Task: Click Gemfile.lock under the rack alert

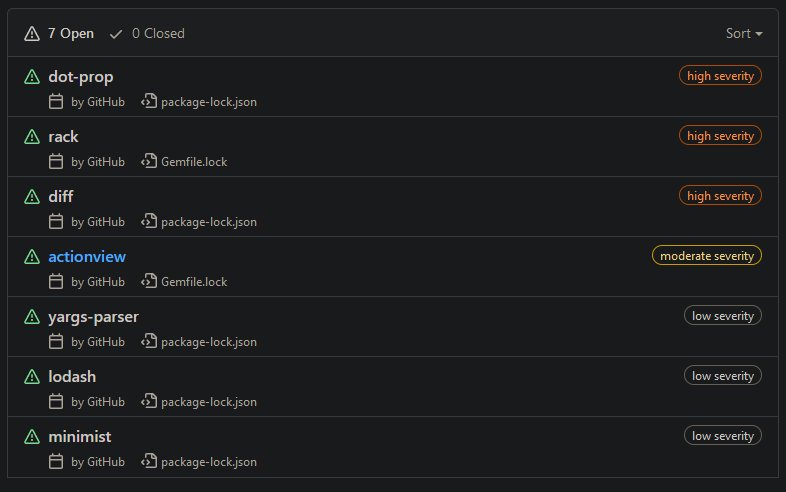Action: pos(194,162)
